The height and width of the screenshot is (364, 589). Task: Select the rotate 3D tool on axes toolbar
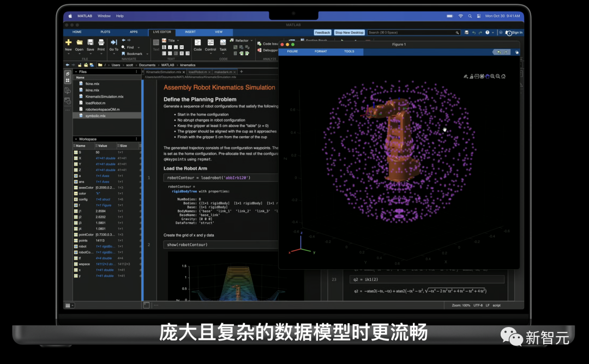click(x=482, y=76)
